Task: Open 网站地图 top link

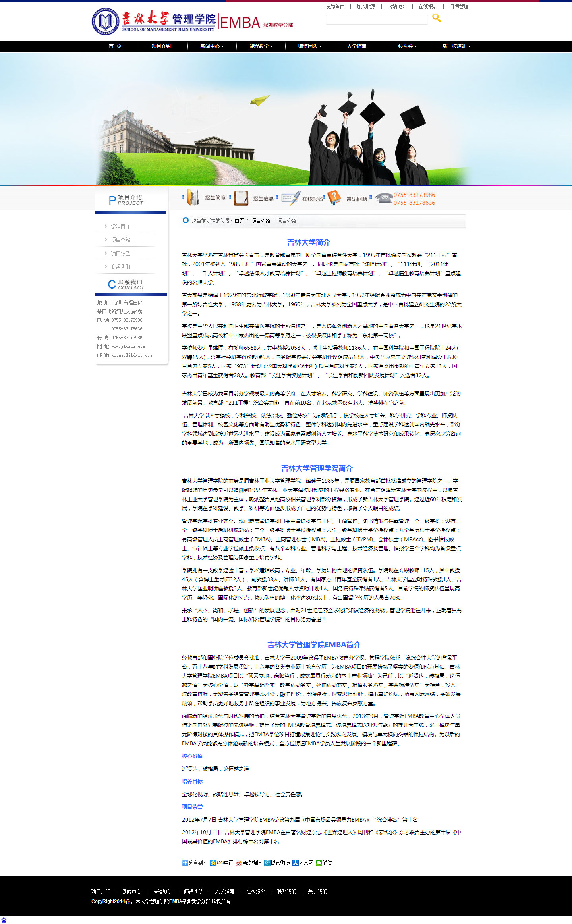Action: pos(397,6)
